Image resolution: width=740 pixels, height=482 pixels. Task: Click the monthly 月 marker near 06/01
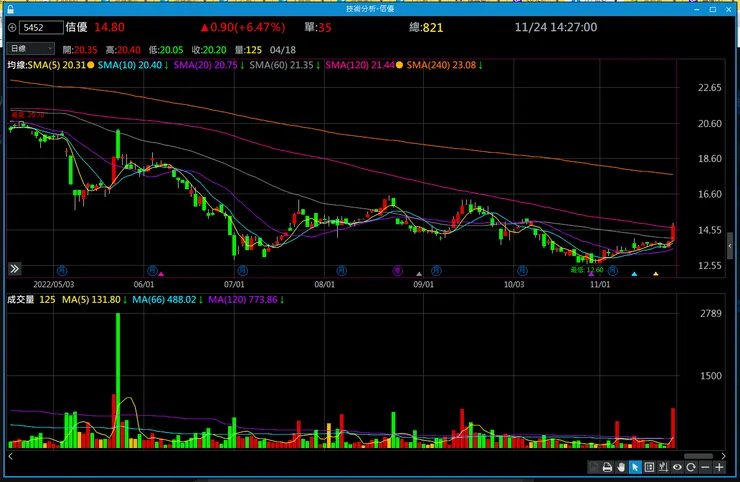click(x=152, y=271)
